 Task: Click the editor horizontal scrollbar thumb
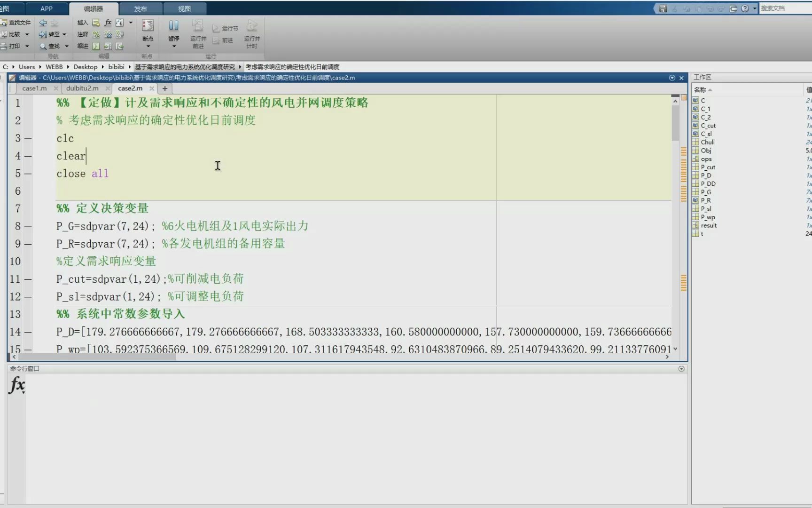pos(96,357)
